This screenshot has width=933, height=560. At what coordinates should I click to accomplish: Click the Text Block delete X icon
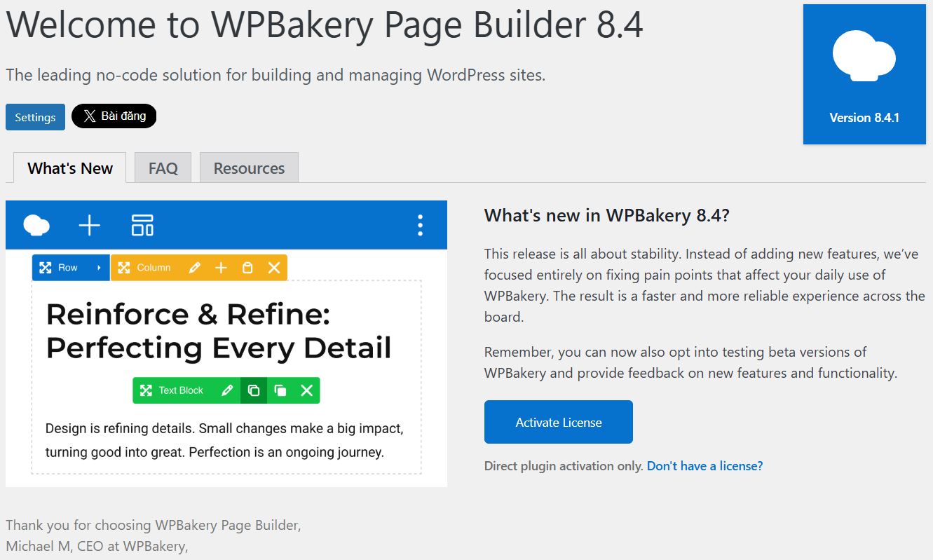tap(307, 390)
